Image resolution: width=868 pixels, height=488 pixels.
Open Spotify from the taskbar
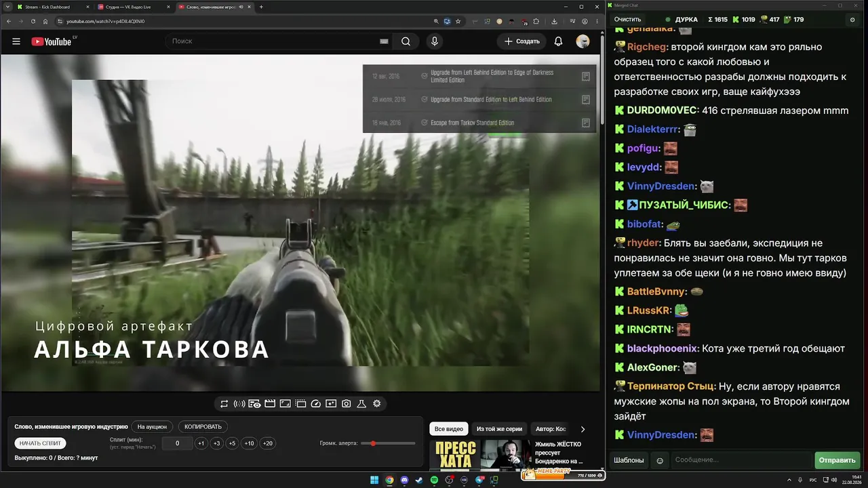coord(434,481)
